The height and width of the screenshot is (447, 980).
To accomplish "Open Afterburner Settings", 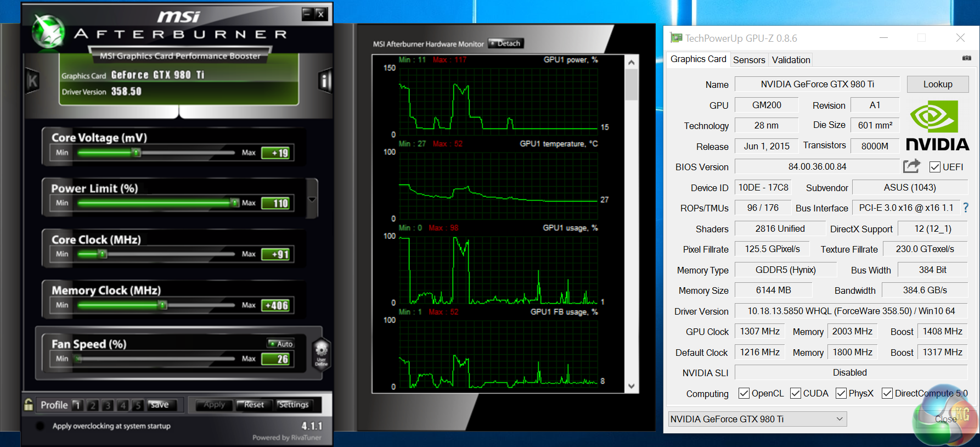I will tap(294, 405).
